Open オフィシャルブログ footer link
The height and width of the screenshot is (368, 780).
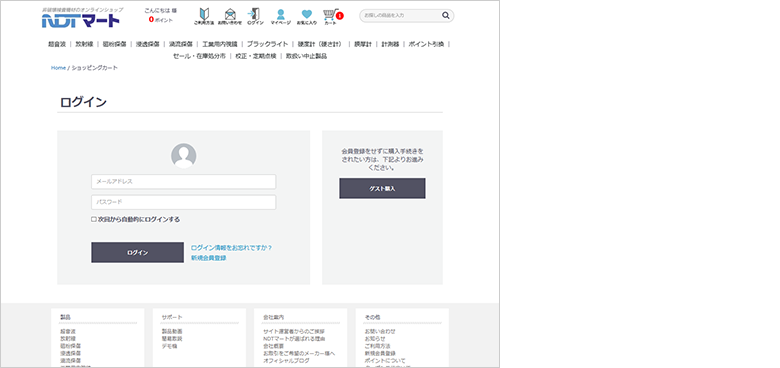pyautogui.click(x=286, y=361)
